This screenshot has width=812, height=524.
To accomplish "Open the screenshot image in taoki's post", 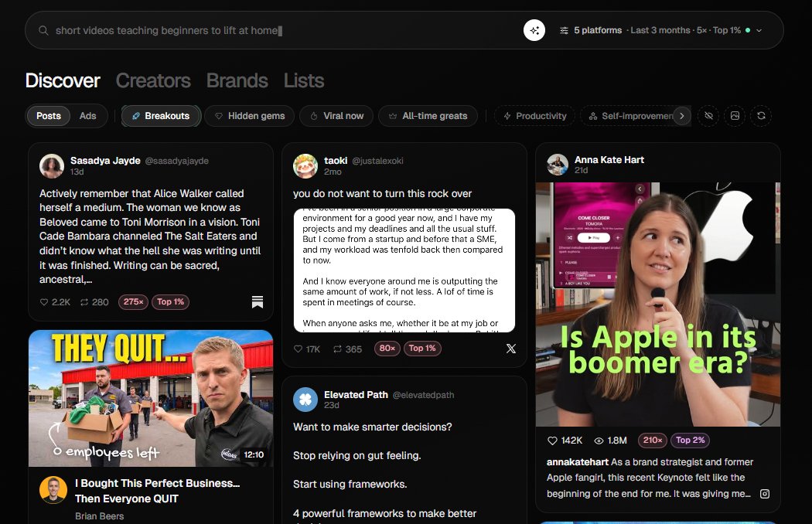I will coord(404,271).
